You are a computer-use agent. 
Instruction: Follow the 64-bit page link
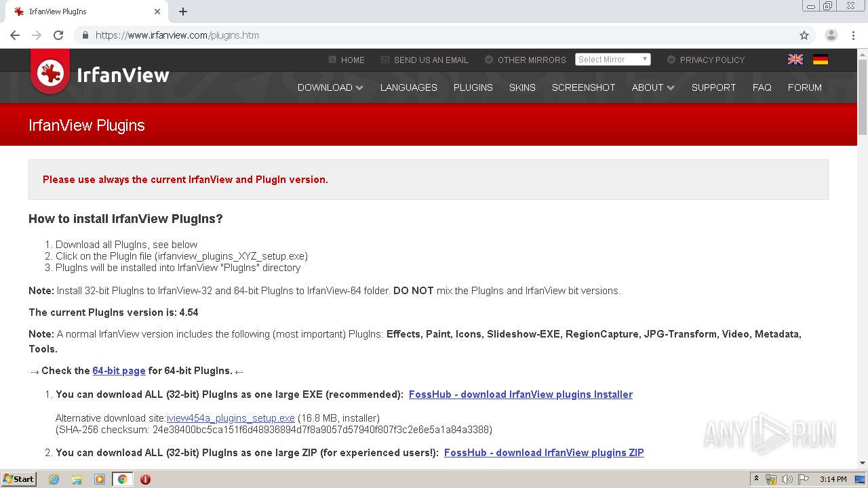point(119,371)
